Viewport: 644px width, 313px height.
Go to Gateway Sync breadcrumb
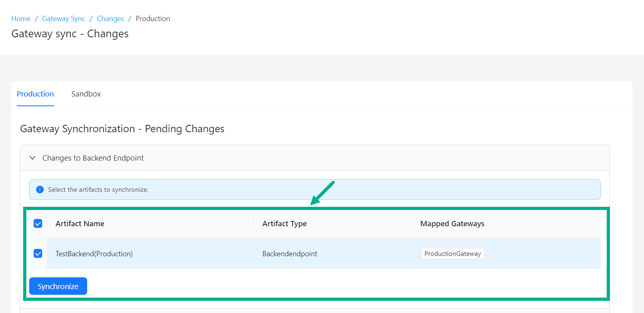[64, 19]
